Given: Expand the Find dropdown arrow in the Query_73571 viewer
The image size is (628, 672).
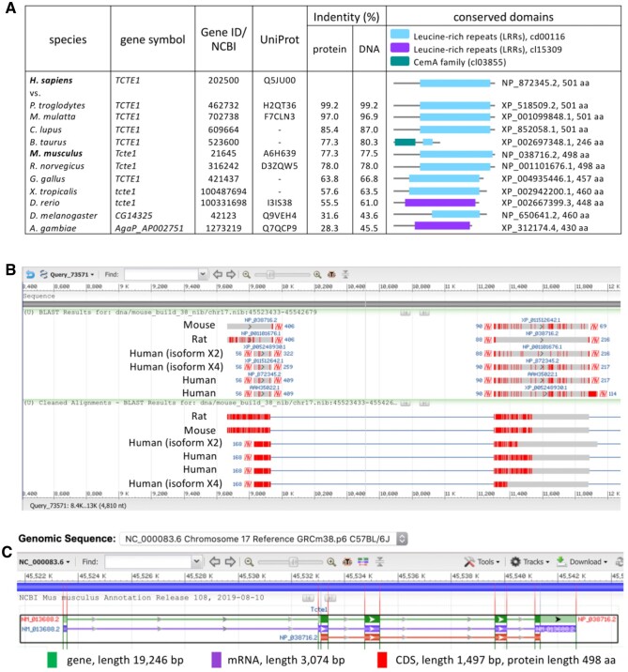Looking at the screenshot, I should 203,274.
